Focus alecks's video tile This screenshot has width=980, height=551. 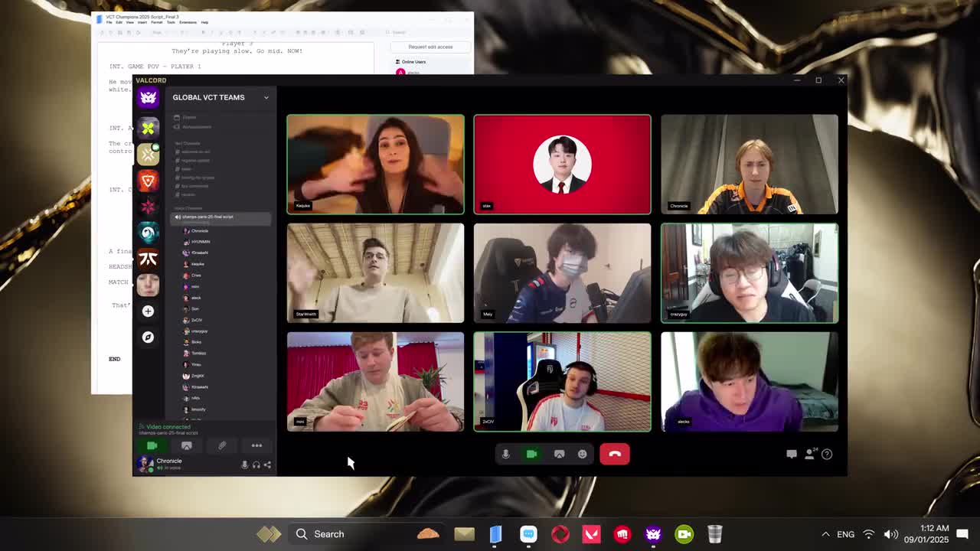click(750, 382)
